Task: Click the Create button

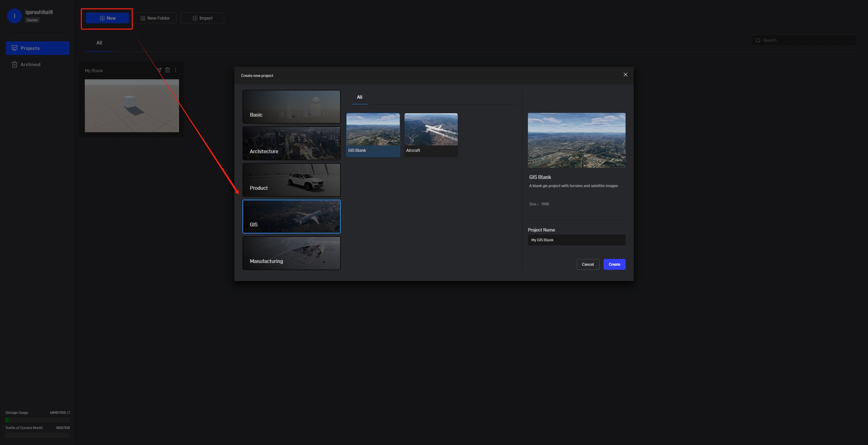Action: [614, 264]
